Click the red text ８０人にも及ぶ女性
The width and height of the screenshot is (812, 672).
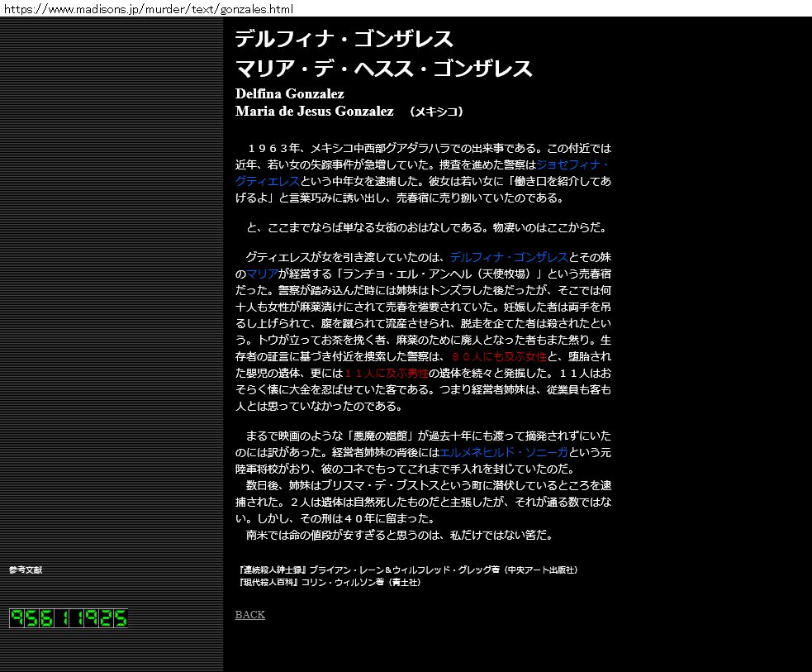(498, 356)
